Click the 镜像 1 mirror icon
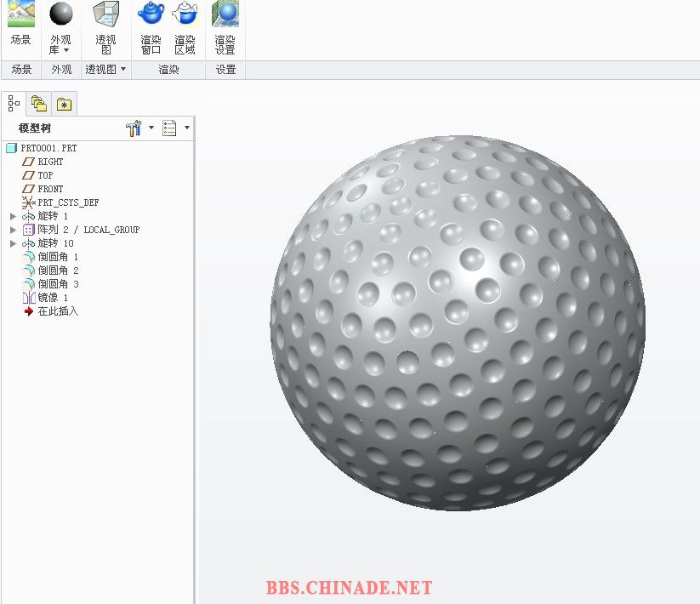This screenshot has height=604, width=700. coord(29,298)
